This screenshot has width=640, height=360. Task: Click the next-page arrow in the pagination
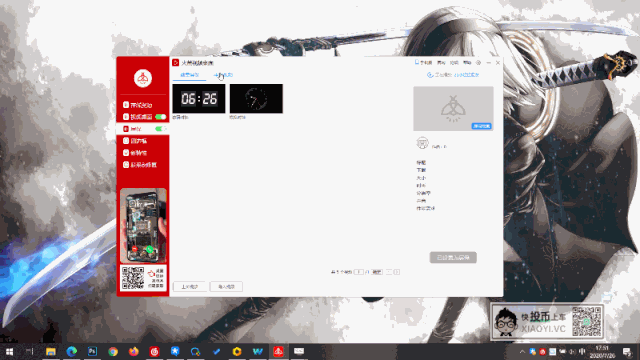pyautogui.click(x=397, y=272)
